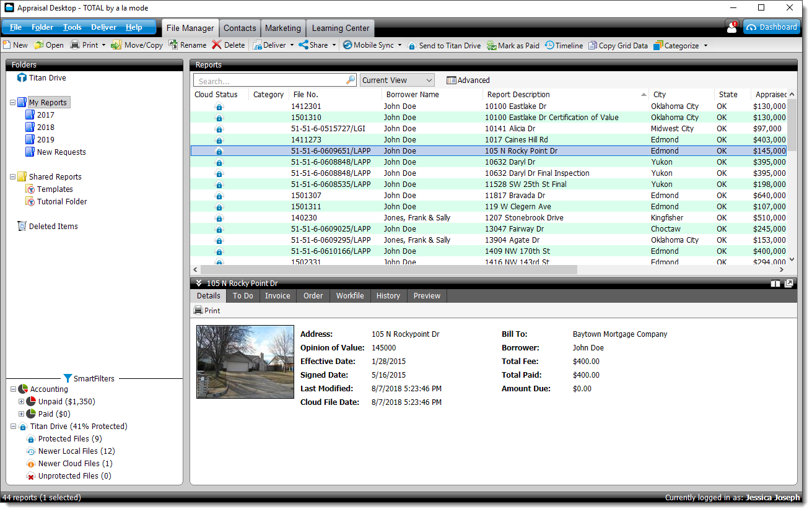
Task: Click the Delete red X icon
Action: pos(217,45)
